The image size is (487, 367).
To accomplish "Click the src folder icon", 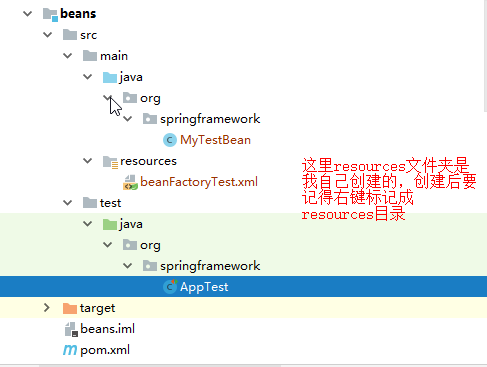I will click(x=70, y=35).
